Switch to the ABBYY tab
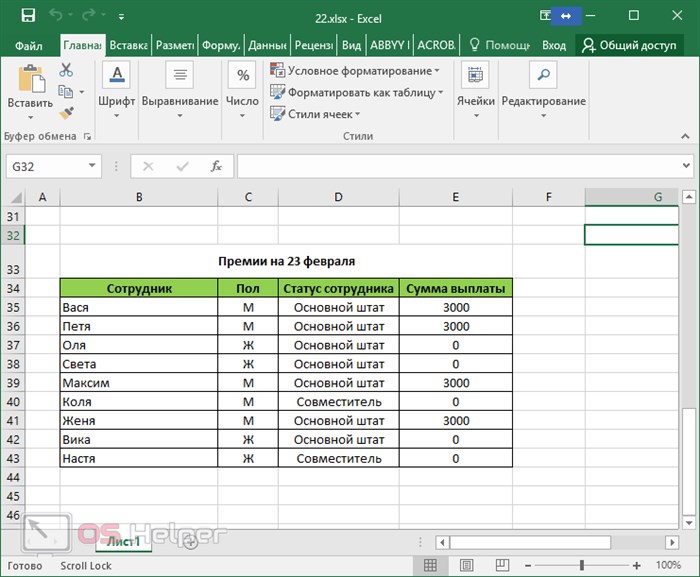700x577 pixels. click(390, 45)
